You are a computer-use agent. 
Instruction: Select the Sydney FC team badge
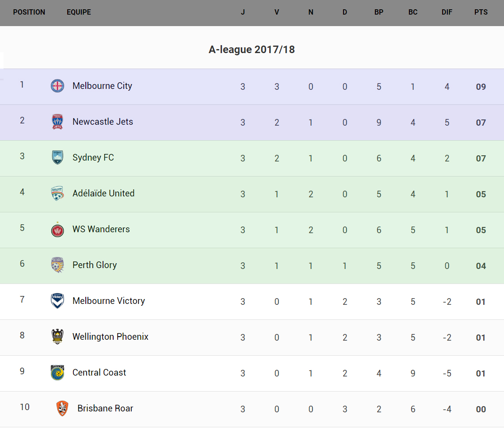tap(57, 157)
